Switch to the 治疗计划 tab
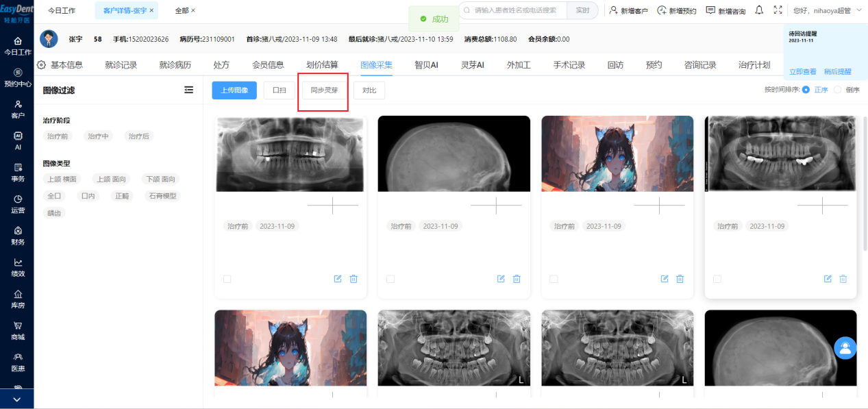This screenshot has width=868, height=409. (x=754, y=65)
